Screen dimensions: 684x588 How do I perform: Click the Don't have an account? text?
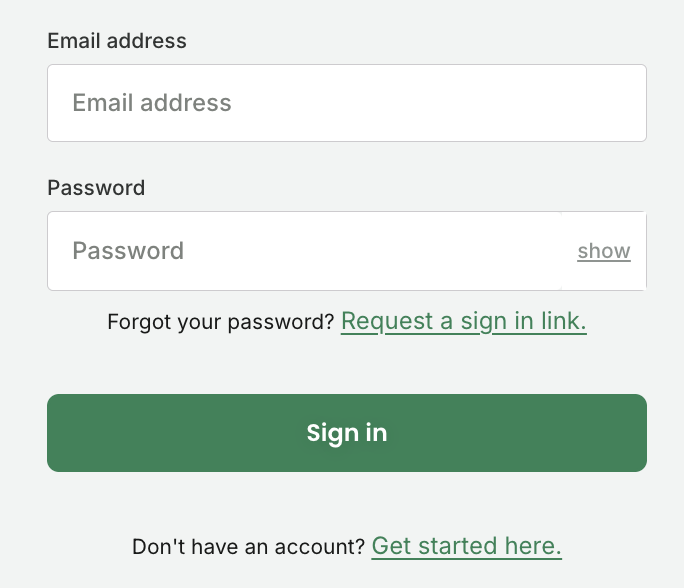pyautogui.click(x=248, y=547)
